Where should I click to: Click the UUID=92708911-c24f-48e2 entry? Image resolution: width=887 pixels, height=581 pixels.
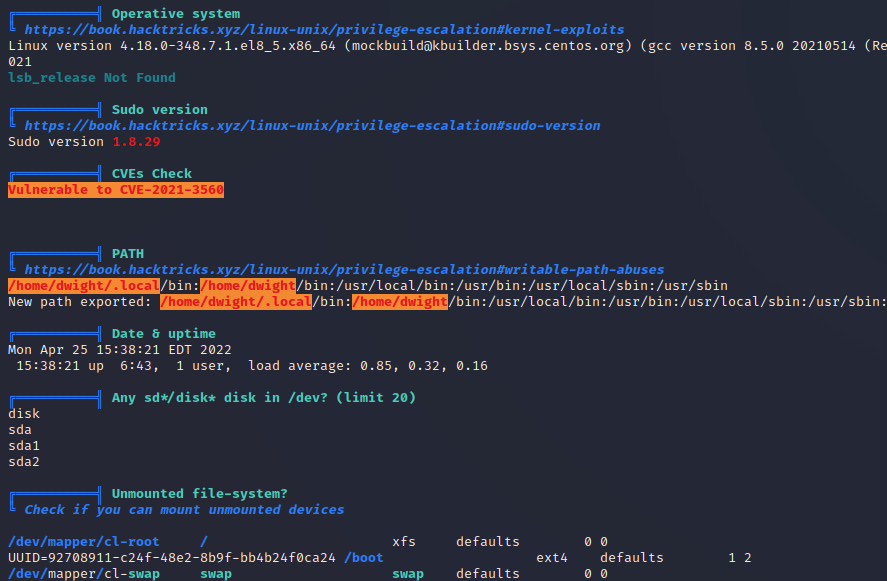click(172, 558)
